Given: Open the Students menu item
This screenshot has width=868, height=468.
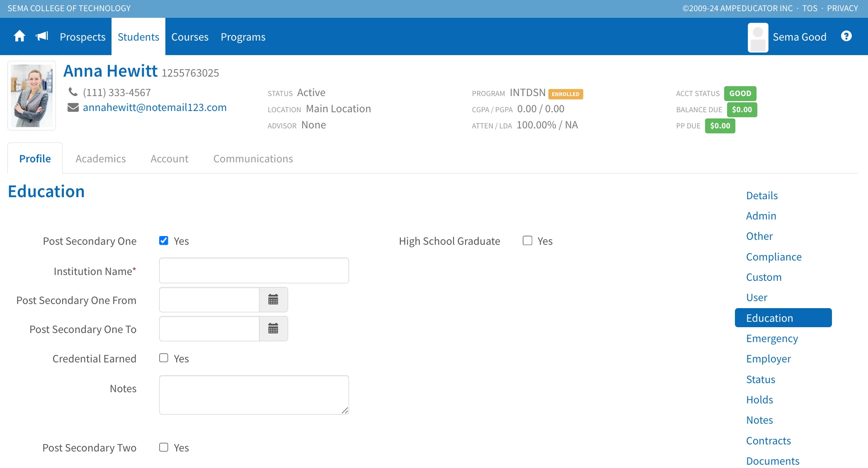Looking at the screenshot, I should (x=138, y=37).
